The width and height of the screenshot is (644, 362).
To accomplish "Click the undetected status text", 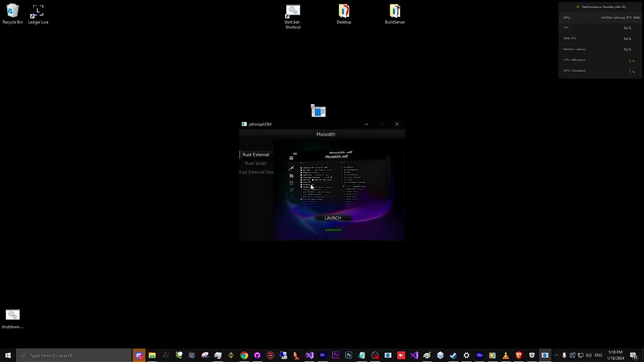I will pyautogui.click(x=333, y=230).
